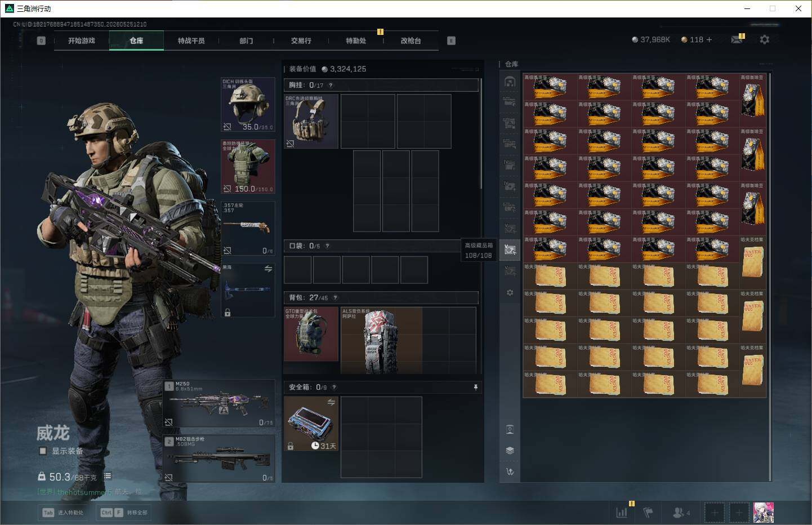Open the help icon beside 口袋
The height and width of the screenshot is (525, 812).
327,246
